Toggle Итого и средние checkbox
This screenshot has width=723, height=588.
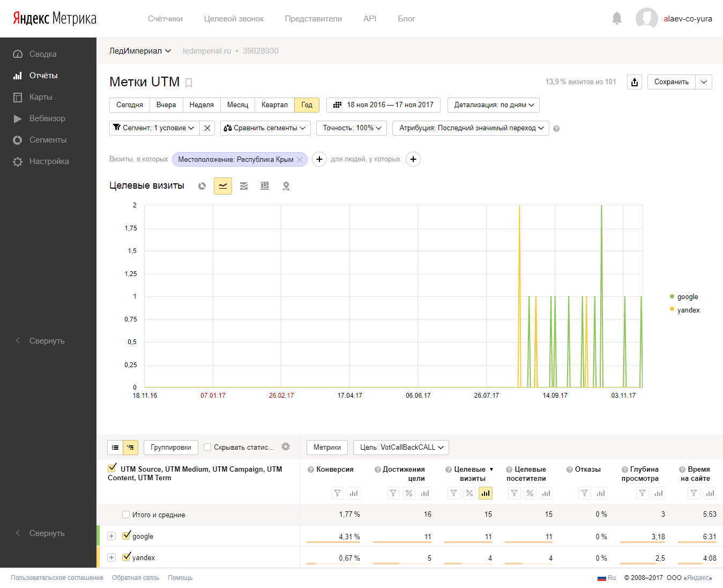[126, 515]
